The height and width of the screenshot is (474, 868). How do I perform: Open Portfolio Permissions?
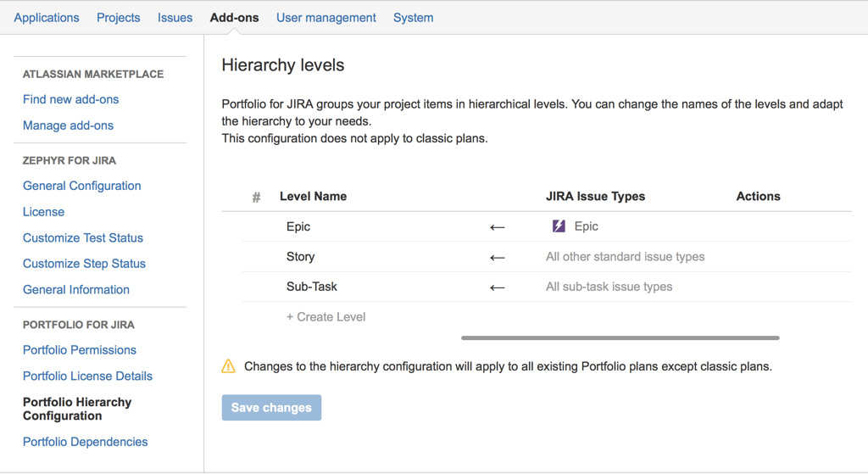tap(80, 350)
